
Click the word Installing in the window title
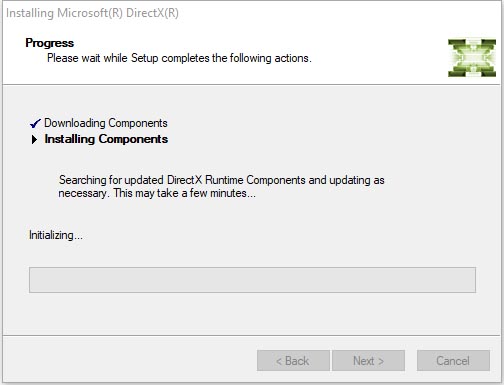coord(30,13)
